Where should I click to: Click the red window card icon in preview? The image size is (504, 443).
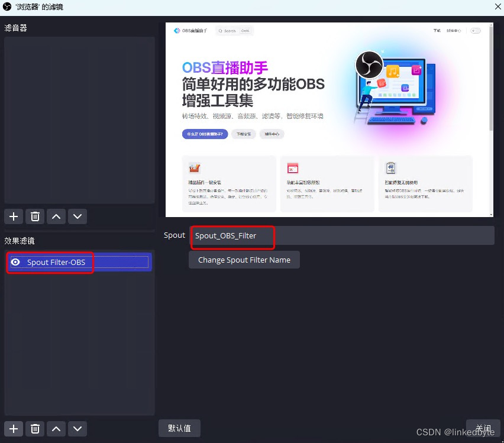pyautogui.click(x=292, y=168)
